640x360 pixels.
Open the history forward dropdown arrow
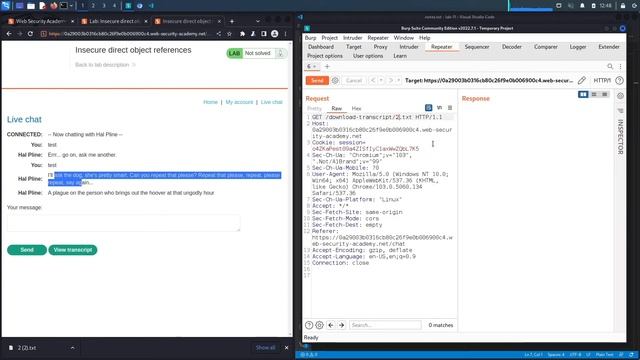click(x=399, y=80)
